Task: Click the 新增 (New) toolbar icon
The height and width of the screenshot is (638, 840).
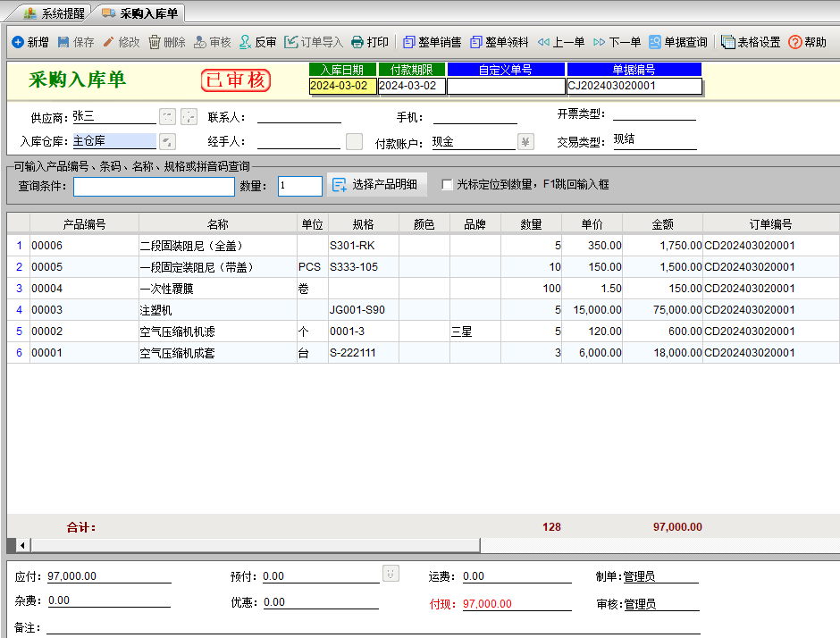Action: tap(18, 42)
